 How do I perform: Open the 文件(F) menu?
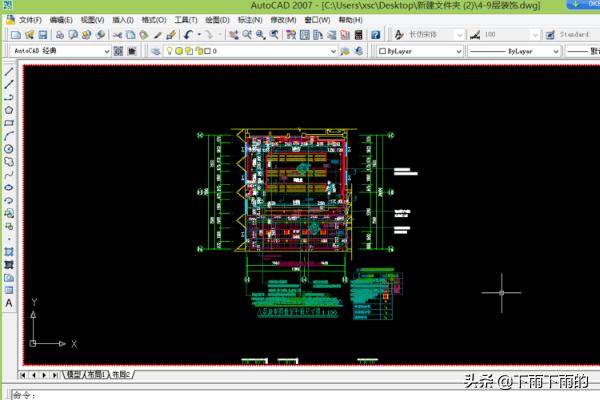coord(29,20)
